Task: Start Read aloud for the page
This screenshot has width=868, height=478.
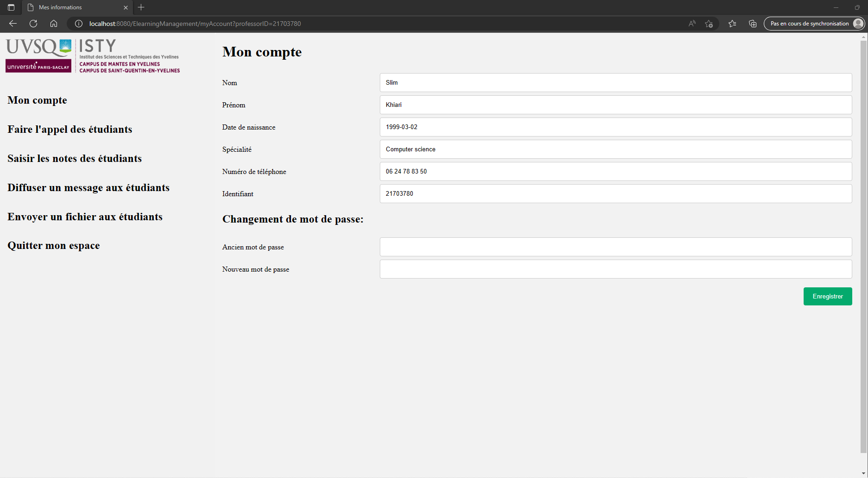Action: [692, 24]
